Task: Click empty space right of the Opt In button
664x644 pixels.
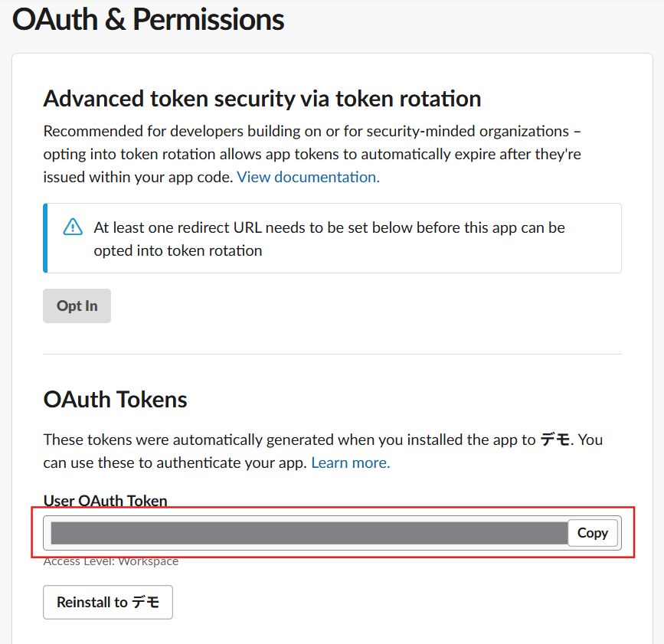Action: tap(345, 306)
